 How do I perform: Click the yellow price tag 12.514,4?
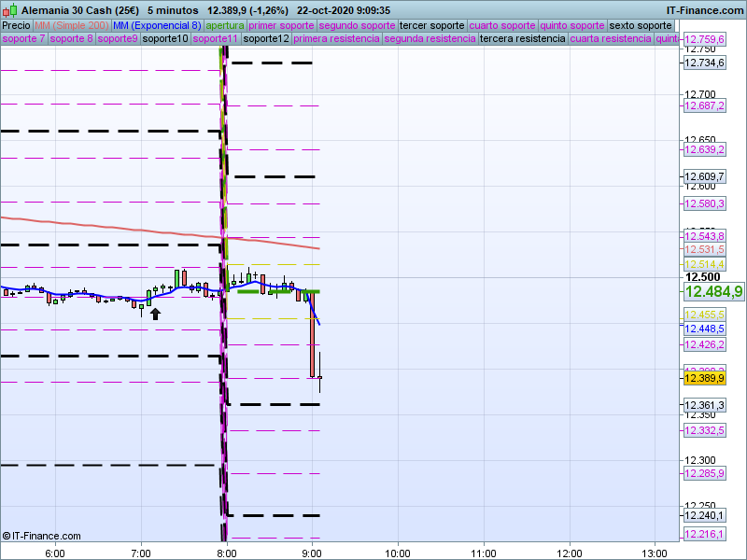(x=705, y=264)
